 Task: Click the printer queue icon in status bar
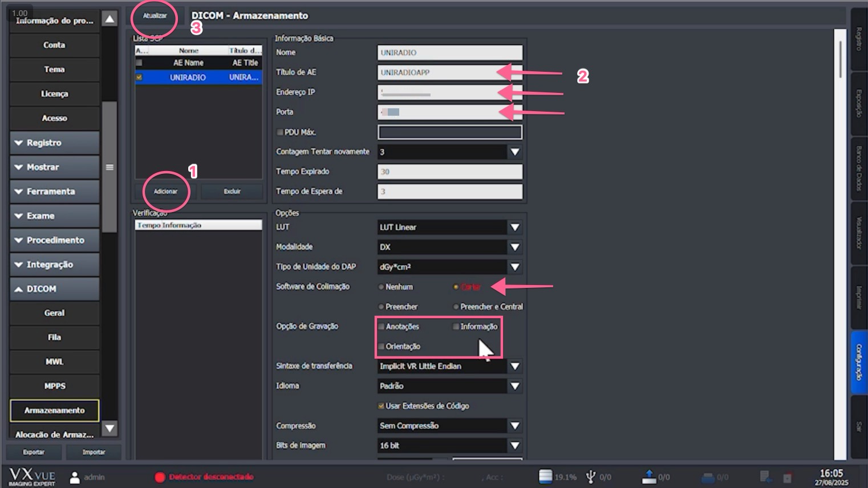tap(708, 476)
